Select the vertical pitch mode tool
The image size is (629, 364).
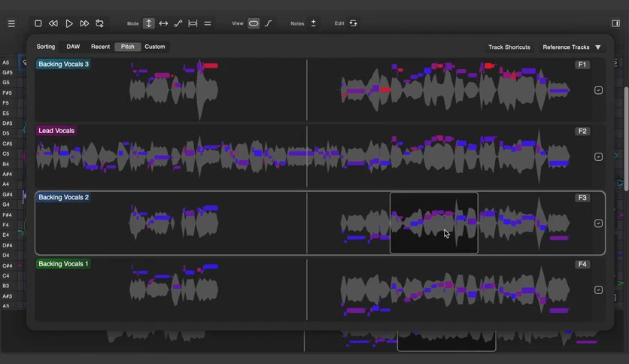pos(148,23)
